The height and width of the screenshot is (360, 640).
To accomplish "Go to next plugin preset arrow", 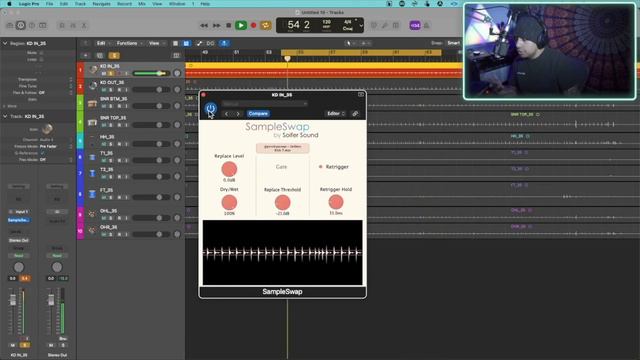I will [238, 114].
